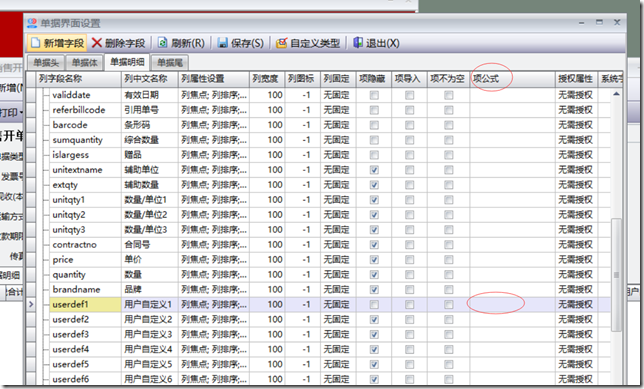Check 项不为空 for quantity row
Image resolution: width=644 pixels, height=389 pixels.
point(448,275)
